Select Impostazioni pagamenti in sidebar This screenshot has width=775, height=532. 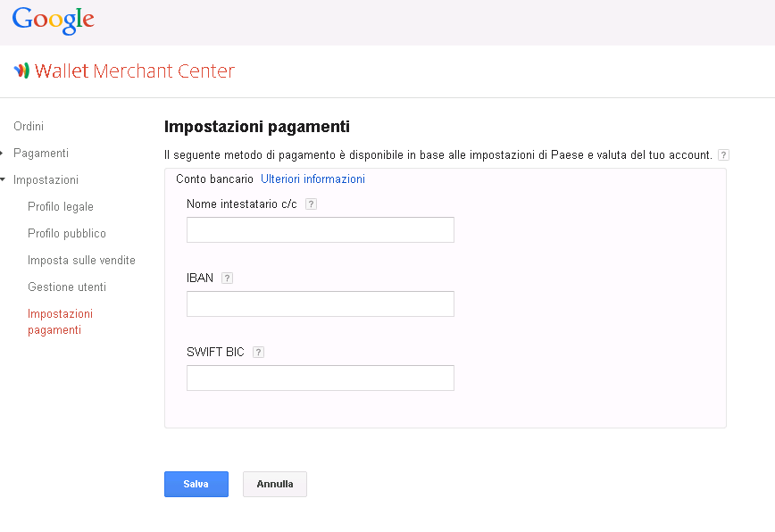click(61, 321)
